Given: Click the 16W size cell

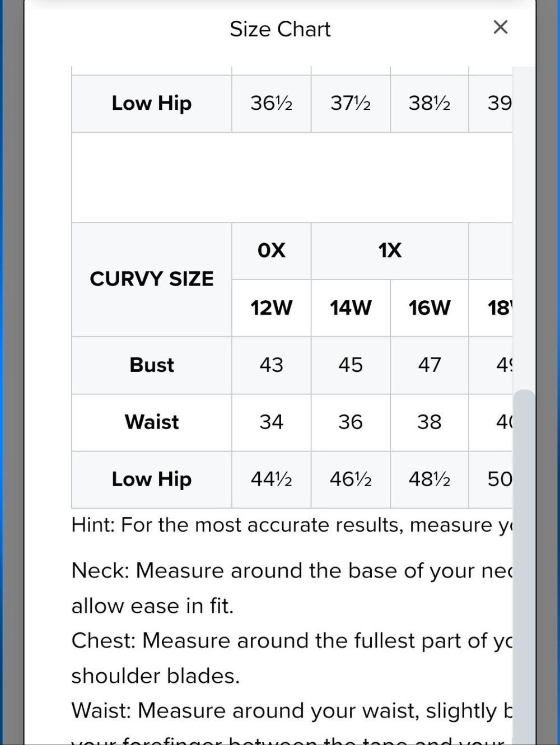Looking at the screenshot, I should click(430, 308).
